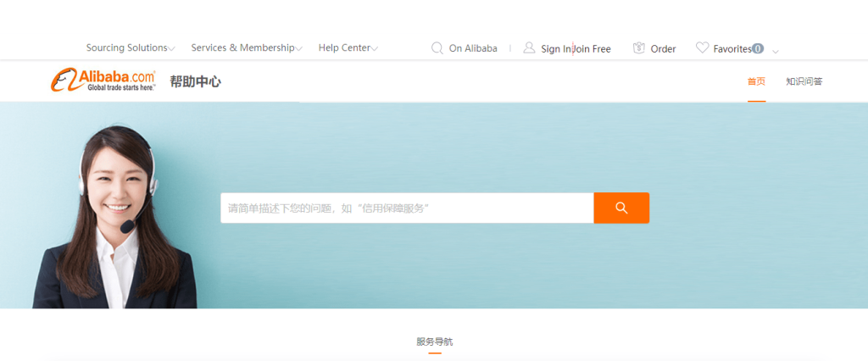This screenshot has width=868, height=361.
Task: Expand the Help Center dropdown chevron
Action: point(375,48)
